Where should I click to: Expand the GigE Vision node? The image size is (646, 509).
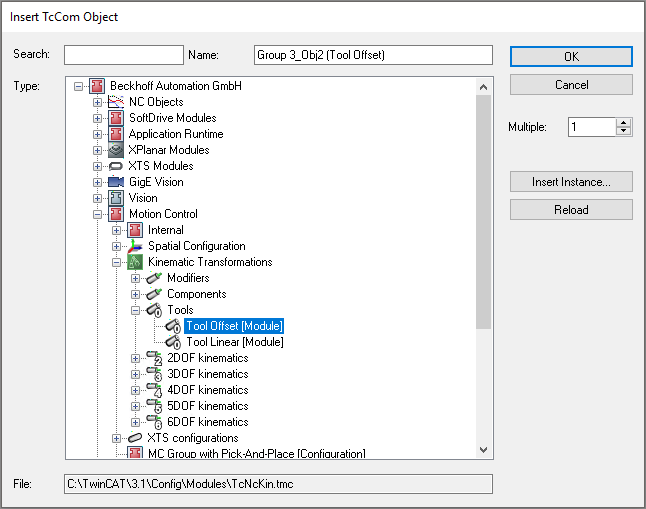coord(97,182)
